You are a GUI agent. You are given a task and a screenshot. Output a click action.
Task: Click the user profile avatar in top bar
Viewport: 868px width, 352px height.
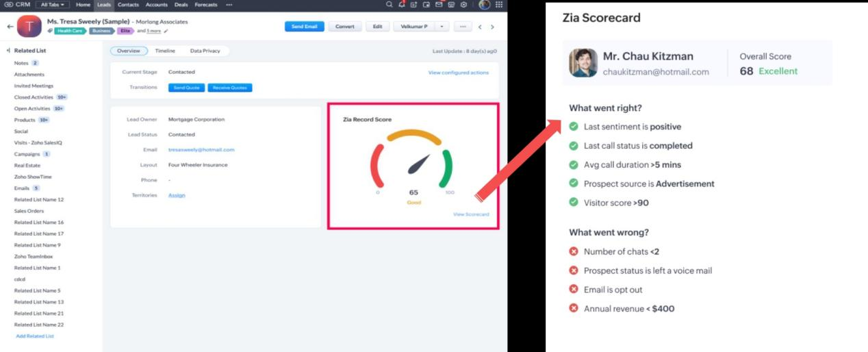point(485,5)
